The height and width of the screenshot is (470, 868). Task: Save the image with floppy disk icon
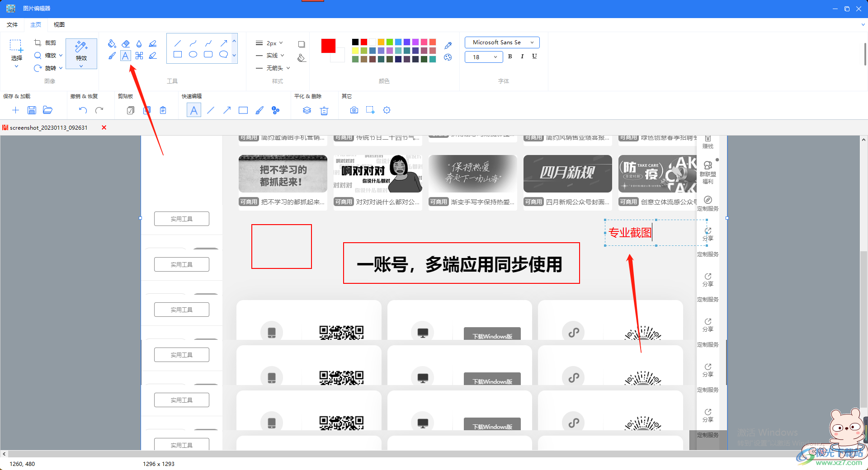[x=32, y=110]
